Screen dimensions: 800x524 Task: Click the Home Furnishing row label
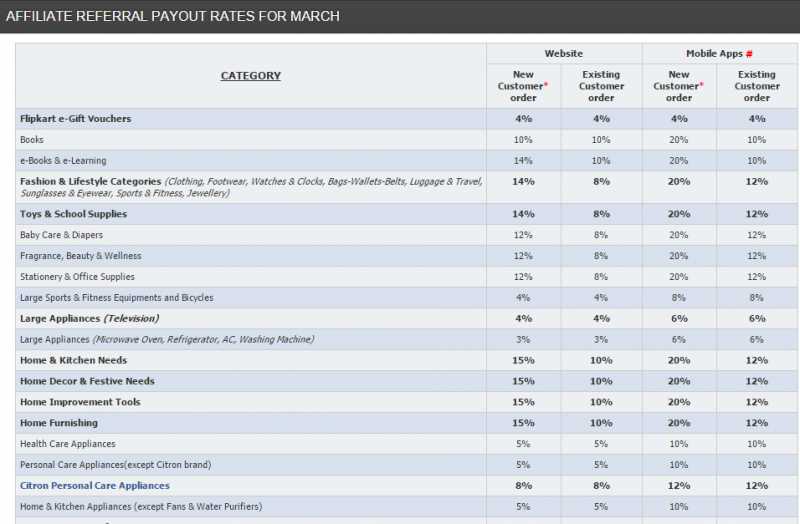tap(60, 423)
